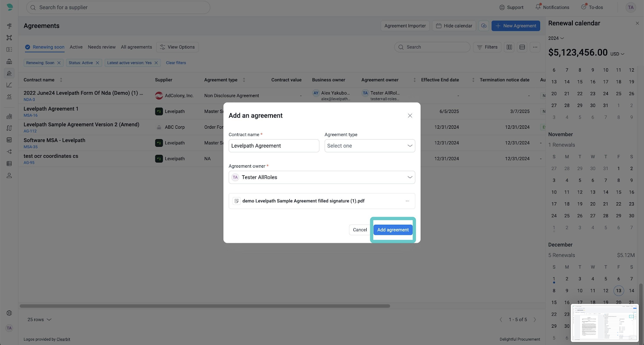Cancel the Add an agreement dialog

[x=359, y=230]
